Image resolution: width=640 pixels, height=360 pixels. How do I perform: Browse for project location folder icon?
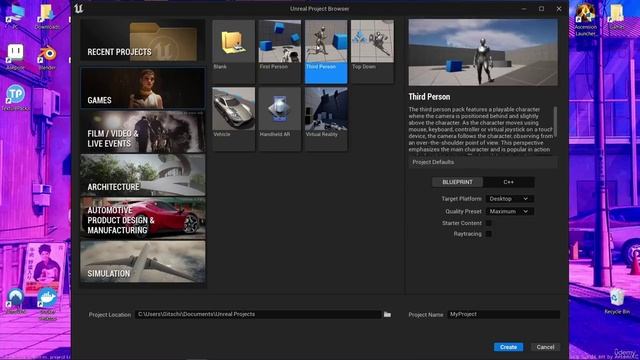coord(387,314)
